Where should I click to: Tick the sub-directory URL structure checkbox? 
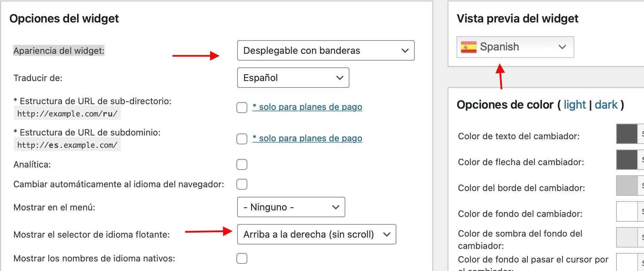(242, 107)
